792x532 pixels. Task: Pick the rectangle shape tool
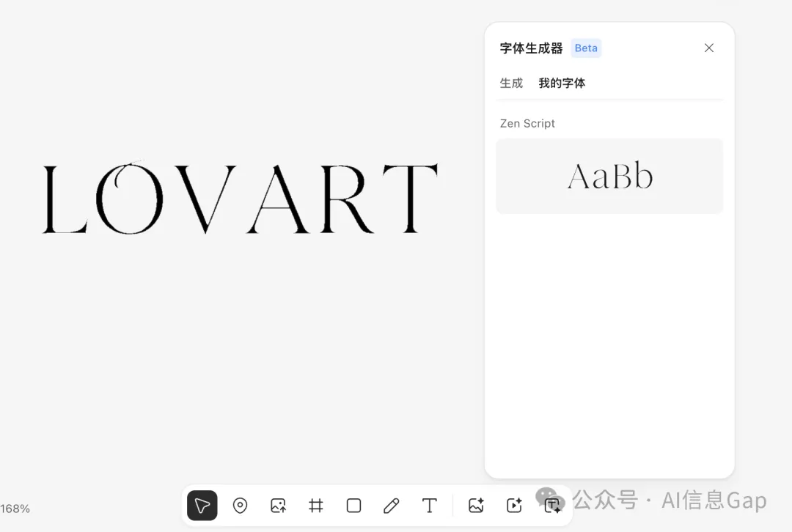point(353,506)
